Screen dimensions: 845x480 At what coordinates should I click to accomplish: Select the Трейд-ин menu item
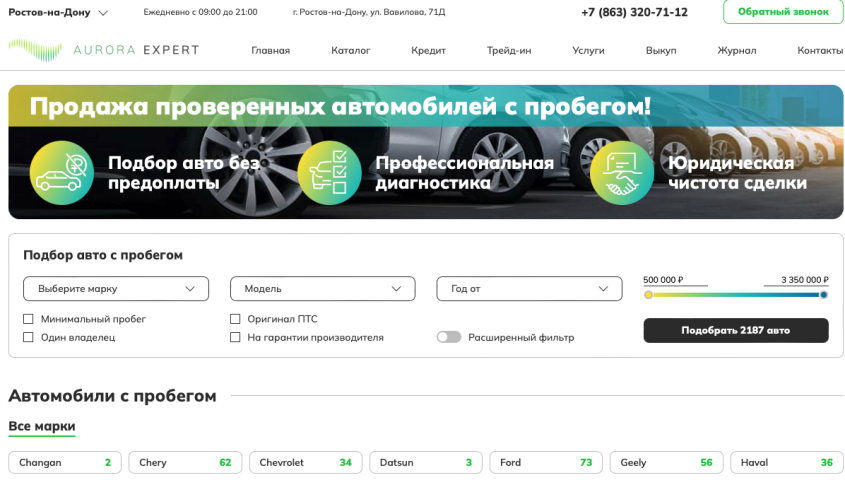[509, 51]
